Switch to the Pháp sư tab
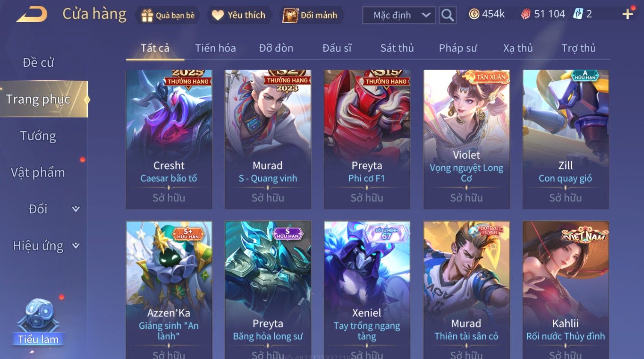 [x=458, y=48]
